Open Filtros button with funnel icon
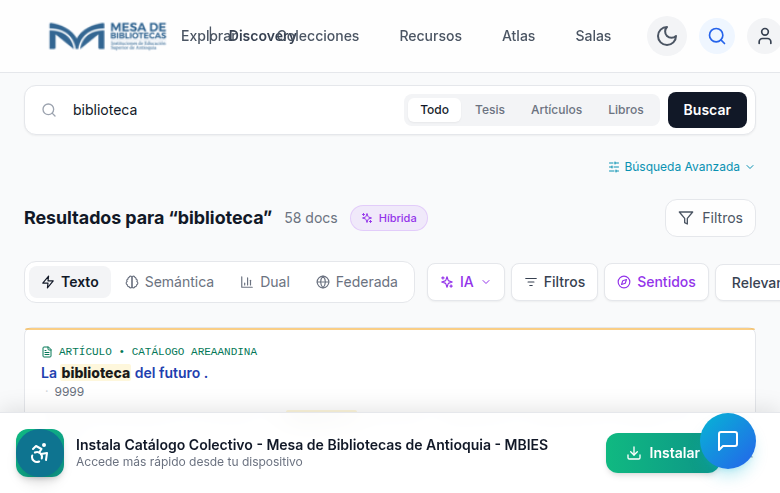Image resolution: width=780 pixels, height=493 pixels. tap(710, 218)
